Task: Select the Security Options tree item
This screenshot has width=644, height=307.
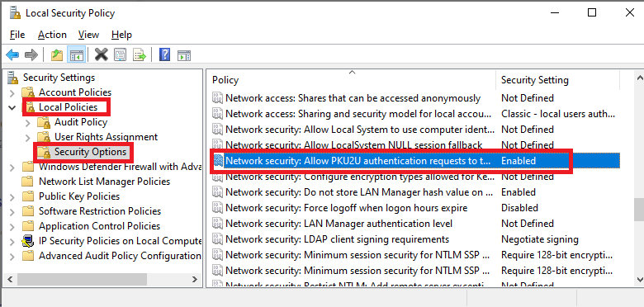Action: coord(90,152)
